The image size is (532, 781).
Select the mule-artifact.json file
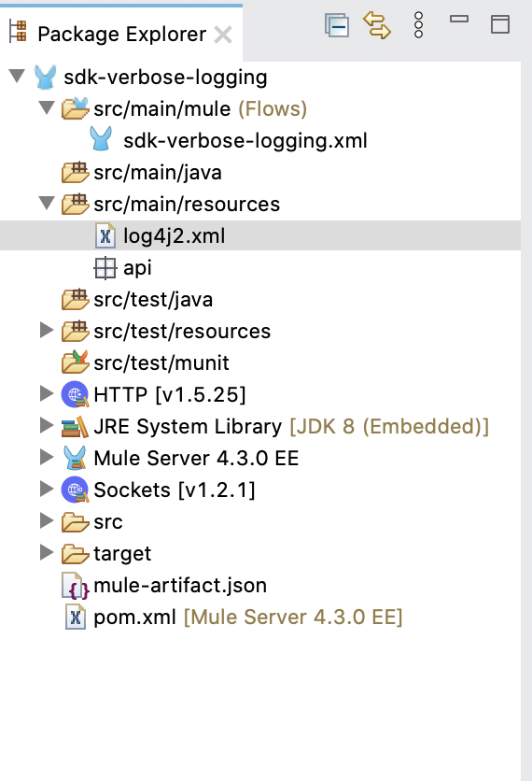point(180,586)
